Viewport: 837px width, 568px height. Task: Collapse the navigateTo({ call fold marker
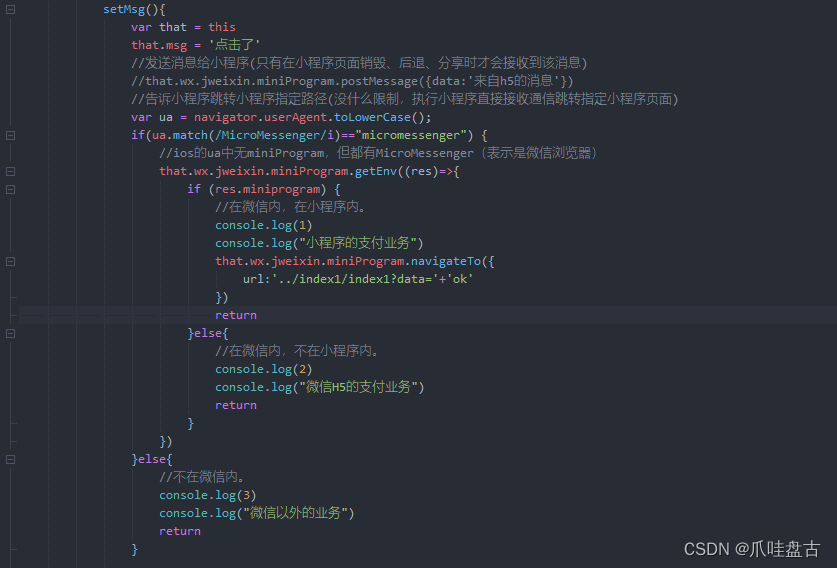tap(10, 262)
